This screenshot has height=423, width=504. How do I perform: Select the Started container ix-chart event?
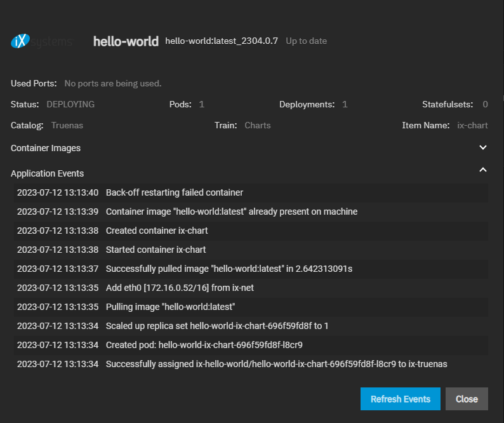coord(251,250)
